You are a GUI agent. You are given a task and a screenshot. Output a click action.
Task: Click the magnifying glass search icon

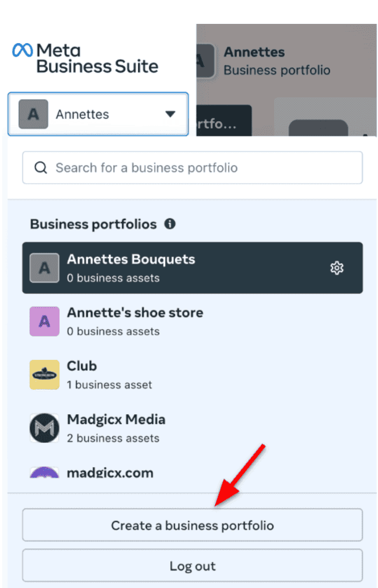pos(40,168)
